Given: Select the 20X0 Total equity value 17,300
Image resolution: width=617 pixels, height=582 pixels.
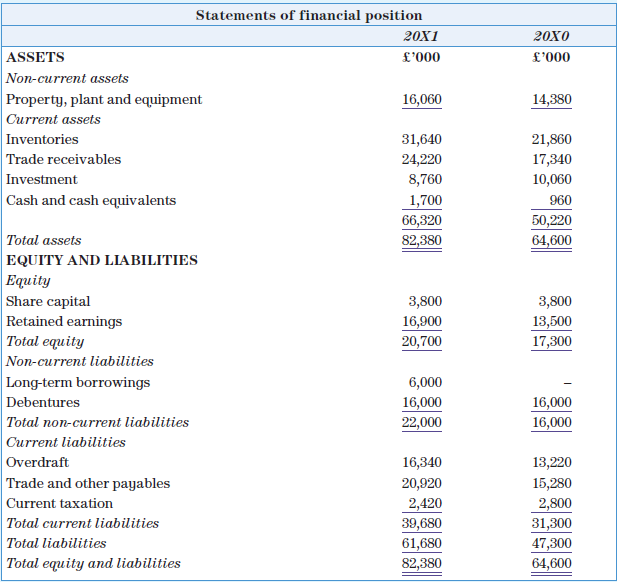Looking at the screenshot, I should click(x=551, y=341).
